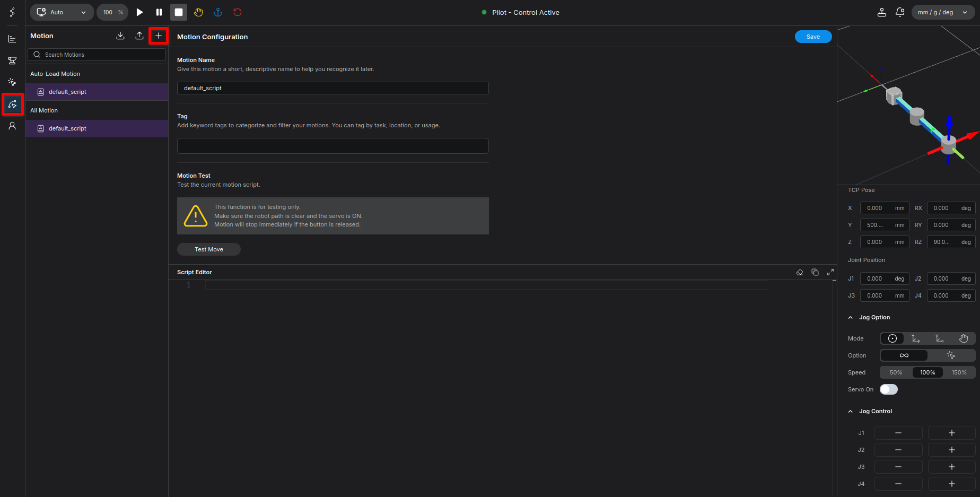This screenshot has height=497, width=980.
Task: Click the red reset arrow icon
Action: point(238,12)
